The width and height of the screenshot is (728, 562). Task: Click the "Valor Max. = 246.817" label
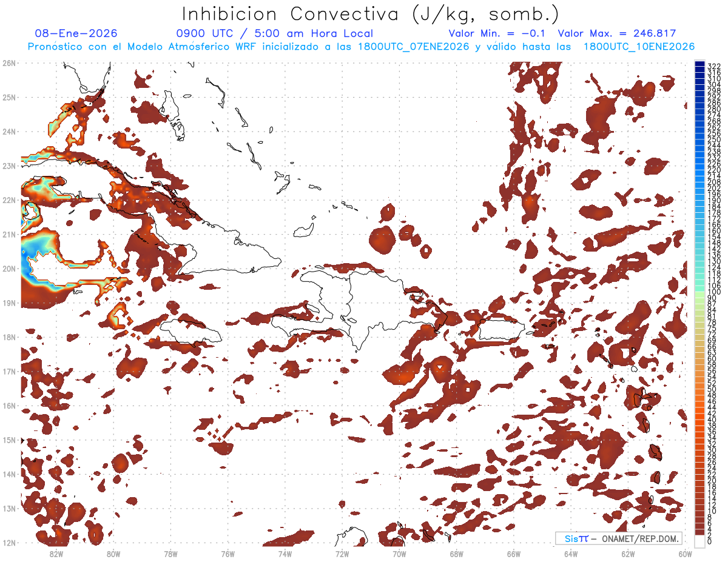[617, 33]
